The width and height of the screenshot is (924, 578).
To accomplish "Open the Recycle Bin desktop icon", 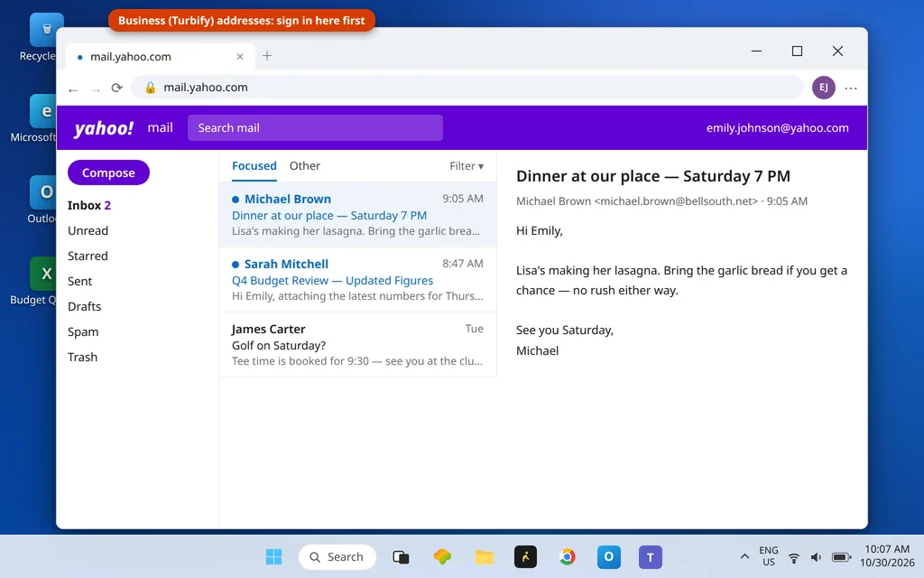I will (42, 38).
